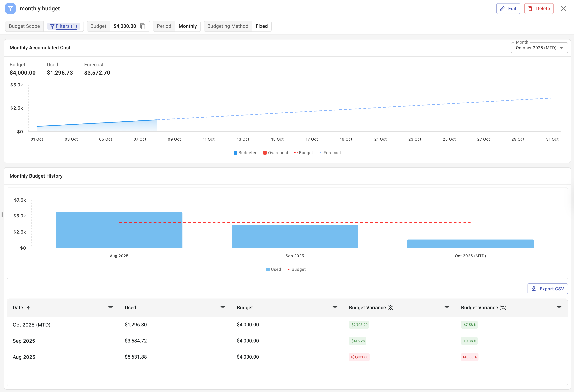The width and height of the screenshot is (574, 392).
Task: Open Budget column filter menu
Action: [x=335, y=307]
